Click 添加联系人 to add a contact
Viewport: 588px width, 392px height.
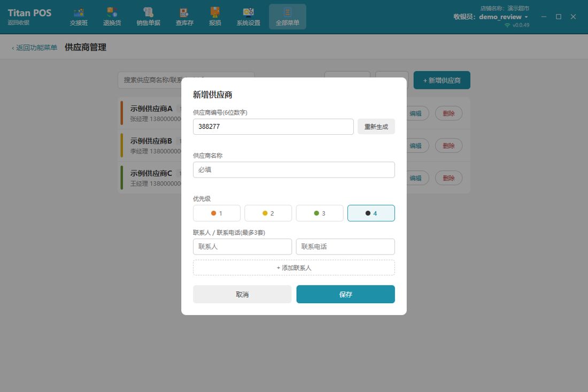coord(293,268)
